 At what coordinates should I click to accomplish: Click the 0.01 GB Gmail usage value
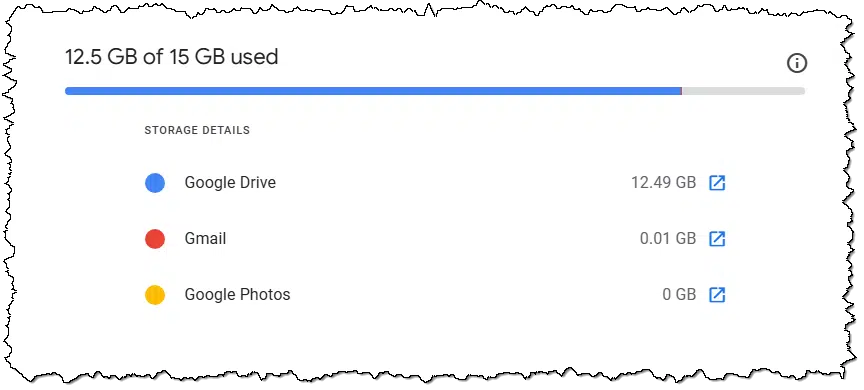668,239
